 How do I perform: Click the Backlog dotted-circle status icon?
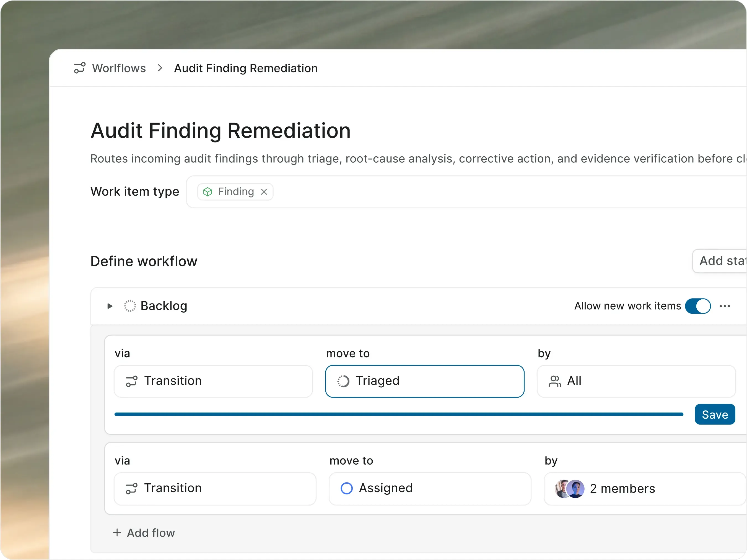(x=130, y=306)
